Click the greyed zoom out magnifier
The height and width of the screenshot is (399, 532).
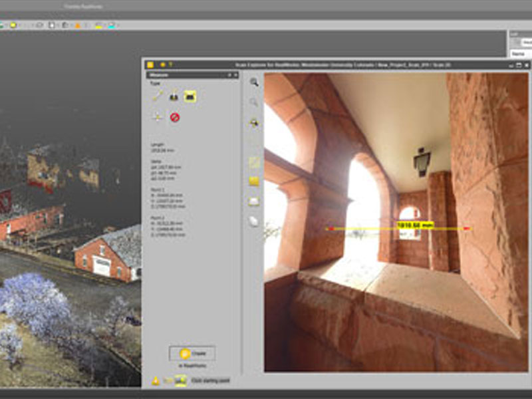click(x=254, y=102)
